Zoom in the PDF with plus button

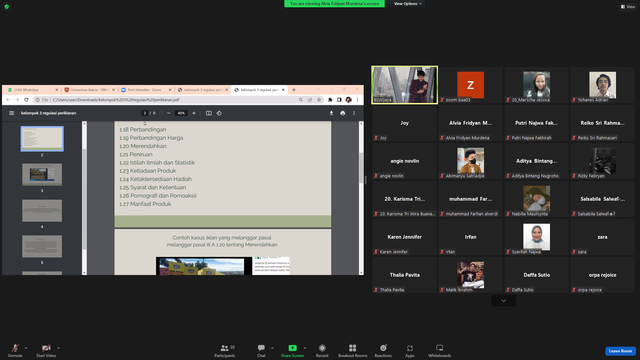[x=194, y=113]
